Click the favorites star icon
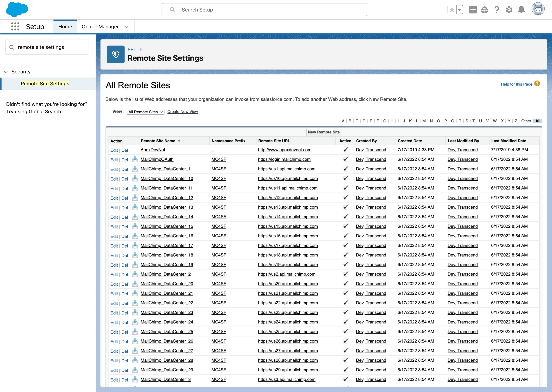 [x=452, y=9]
